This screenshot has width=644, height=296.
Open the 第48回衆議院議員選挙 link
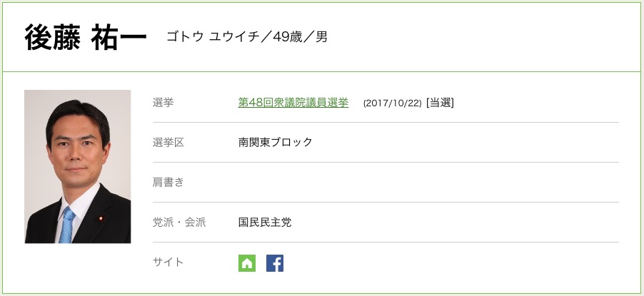click(x=293, y=103)
